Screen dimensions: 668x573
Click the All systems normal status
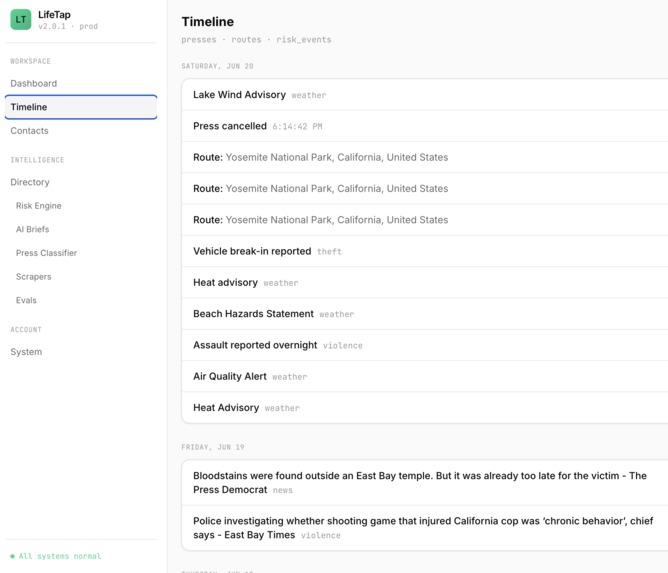tap(56, 556)
